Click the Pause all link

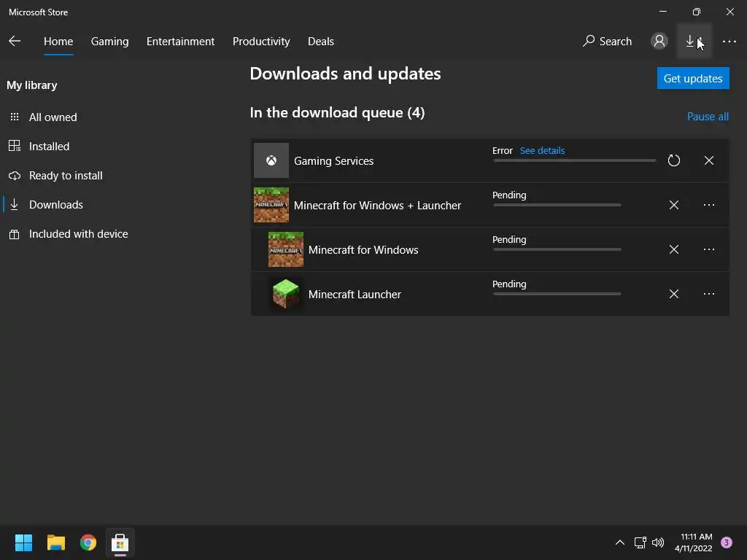pos(708,117)
